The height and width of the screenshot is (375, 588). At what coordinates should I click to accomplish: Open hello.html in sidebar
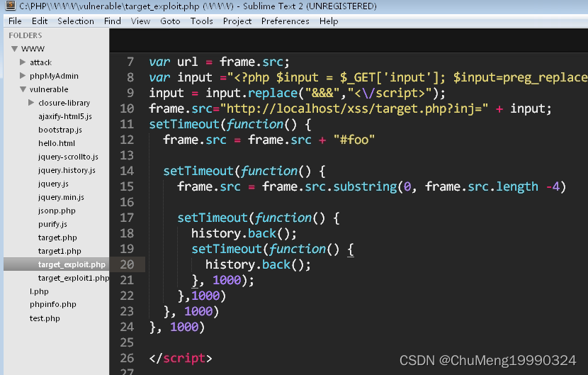(x=57, y=143)
